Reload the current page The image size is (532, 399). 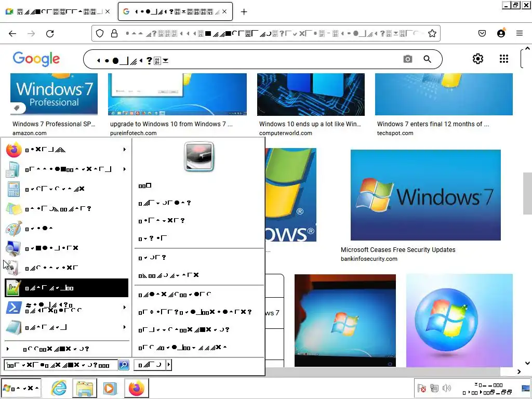50,33
